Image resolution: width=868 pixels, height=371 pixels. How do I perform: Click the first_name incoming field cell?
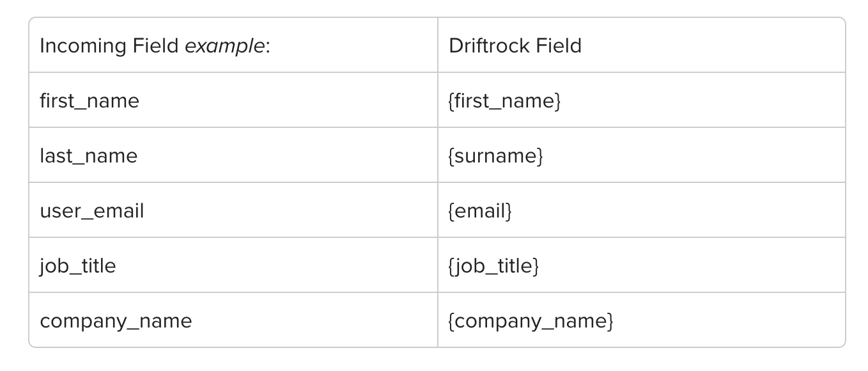click(x=233, y=100)
